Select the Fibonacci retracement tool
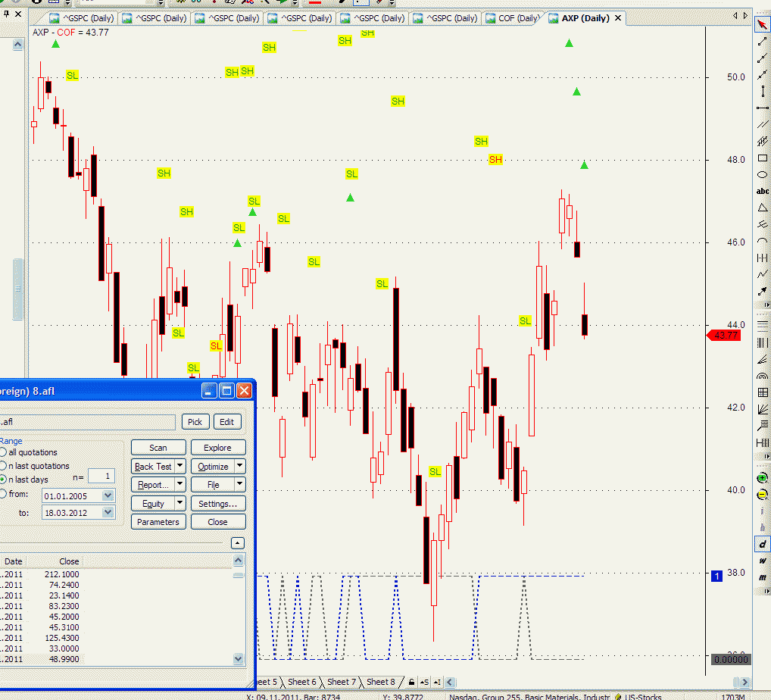Image resolution: width=771 pixels, height=700 pixels. click(x=762, y=325)
